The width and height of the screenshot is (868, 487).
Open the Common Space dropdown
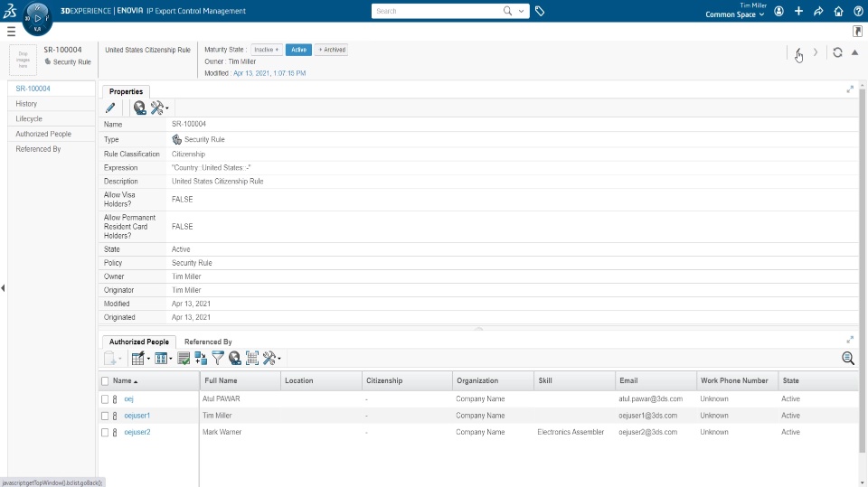pos(734,14)
